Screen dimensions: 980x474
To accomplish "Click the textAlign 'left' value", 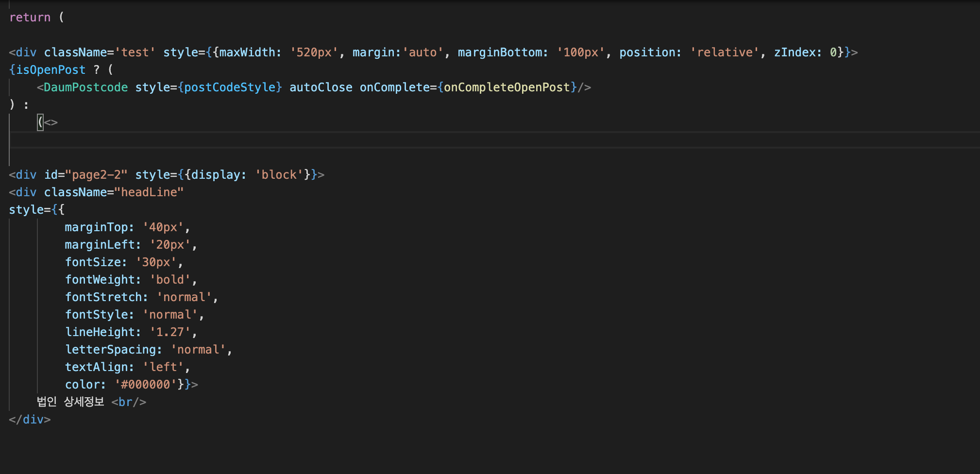I will point(163,367).
